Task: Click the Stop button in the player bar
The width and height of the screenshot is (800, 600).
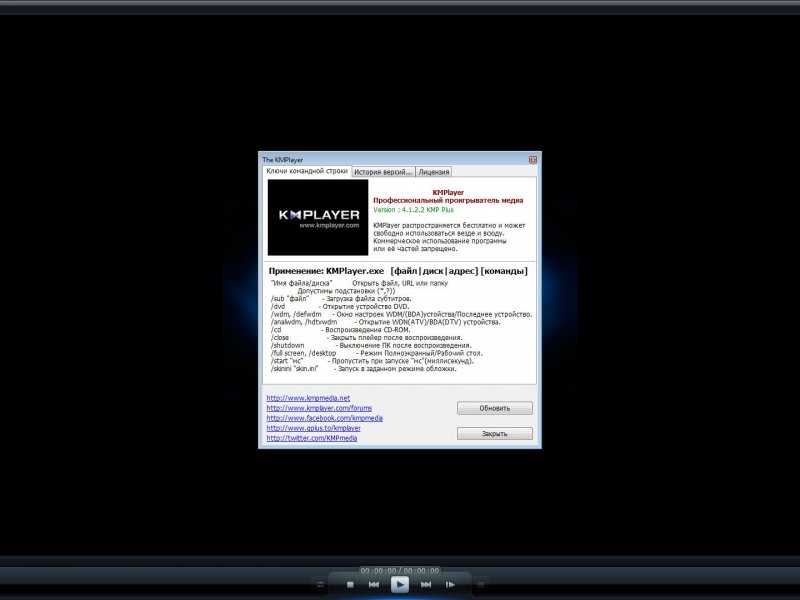Action: point(350,585)
